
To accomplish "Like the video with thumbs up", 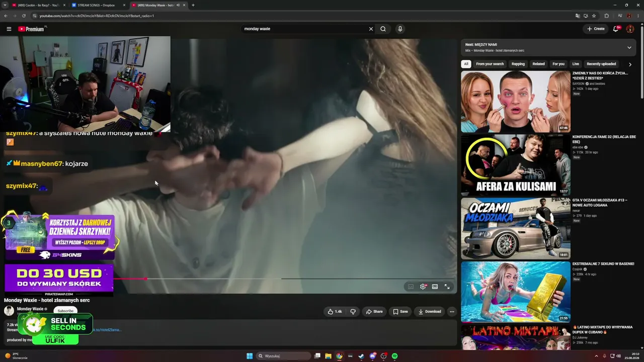I will 335,312.
